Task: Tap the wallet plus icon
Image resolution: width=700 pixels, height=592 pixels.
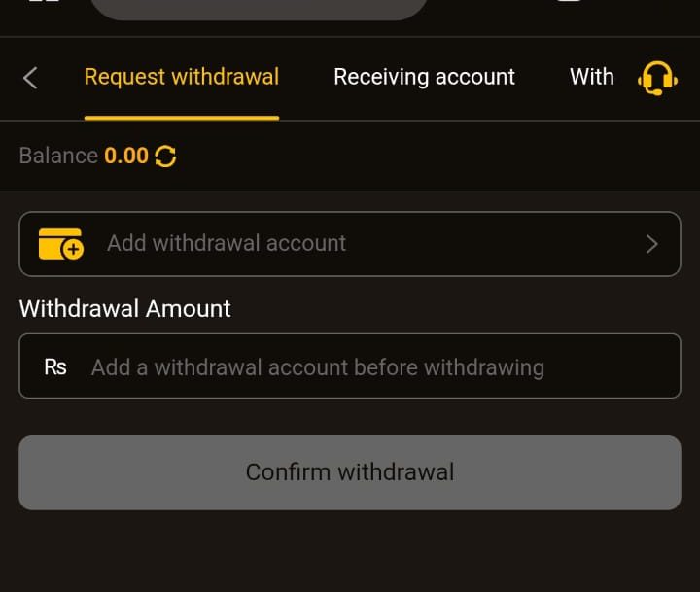Action: [60, 244]
